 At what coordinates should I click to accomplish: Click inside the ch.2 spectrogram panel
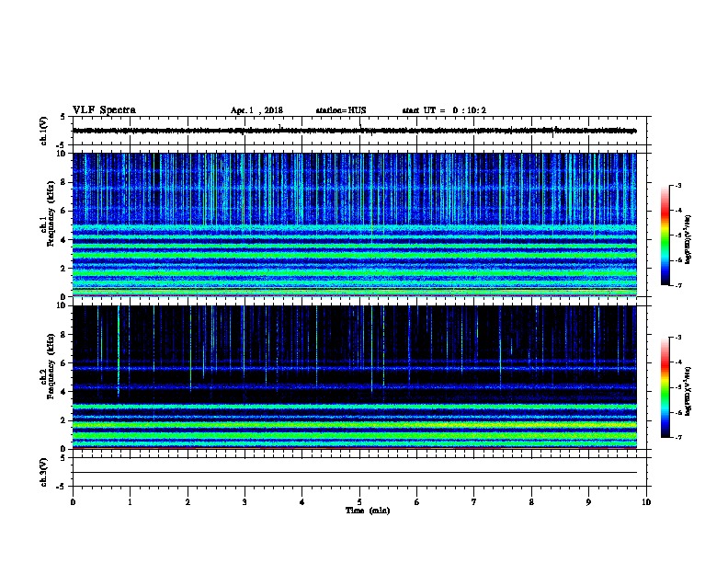(355, 377)
